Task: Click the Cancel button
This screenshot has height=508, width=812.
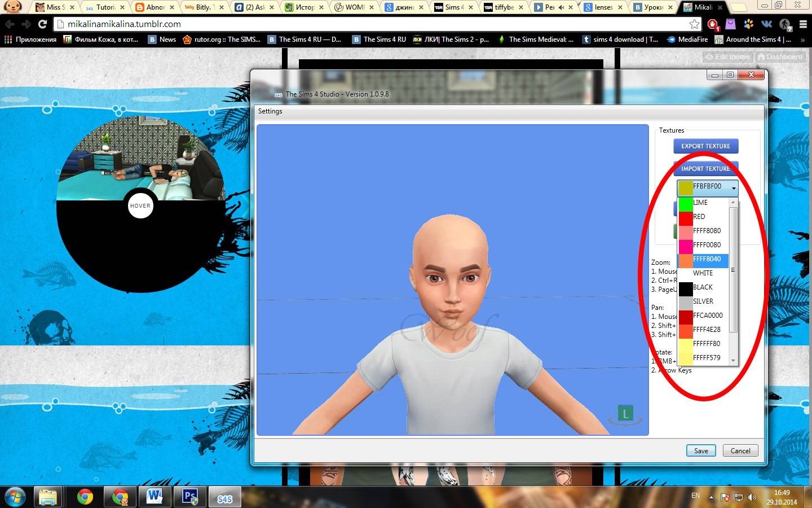Action: 740,450
